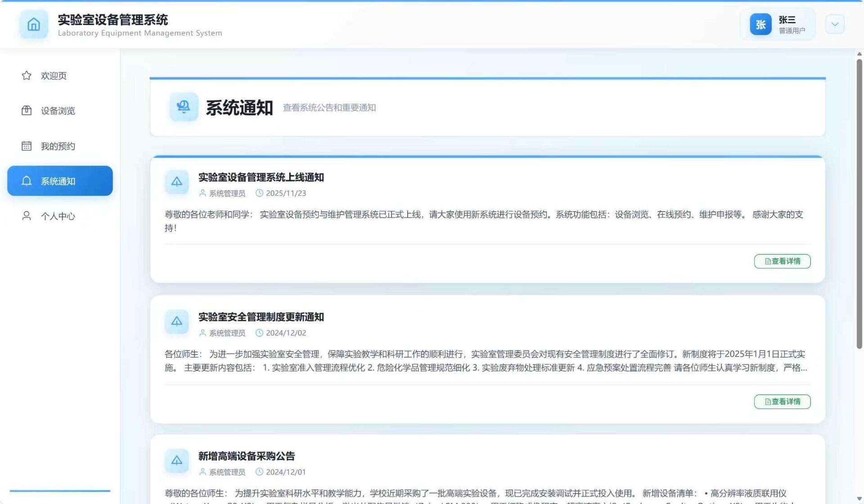Click the bell icon beside 系统通知
This screenshot has width=864, height=504.
click(27, 181)
